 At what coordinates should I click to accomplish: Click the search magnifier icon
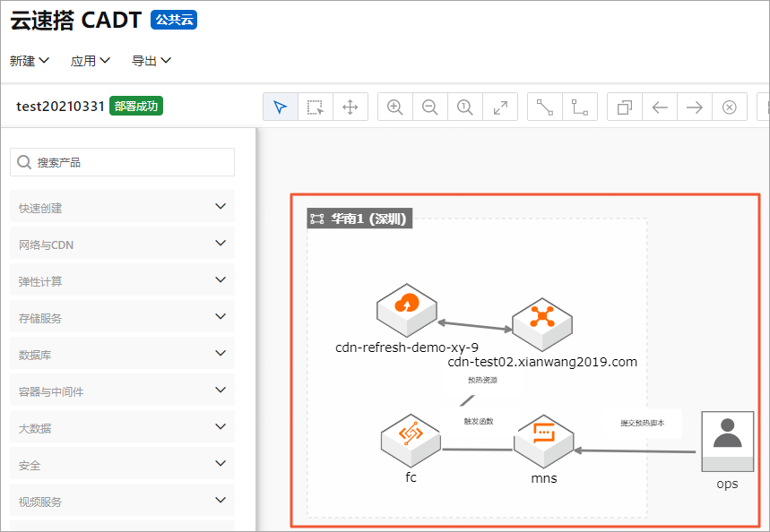pos(24,162)
